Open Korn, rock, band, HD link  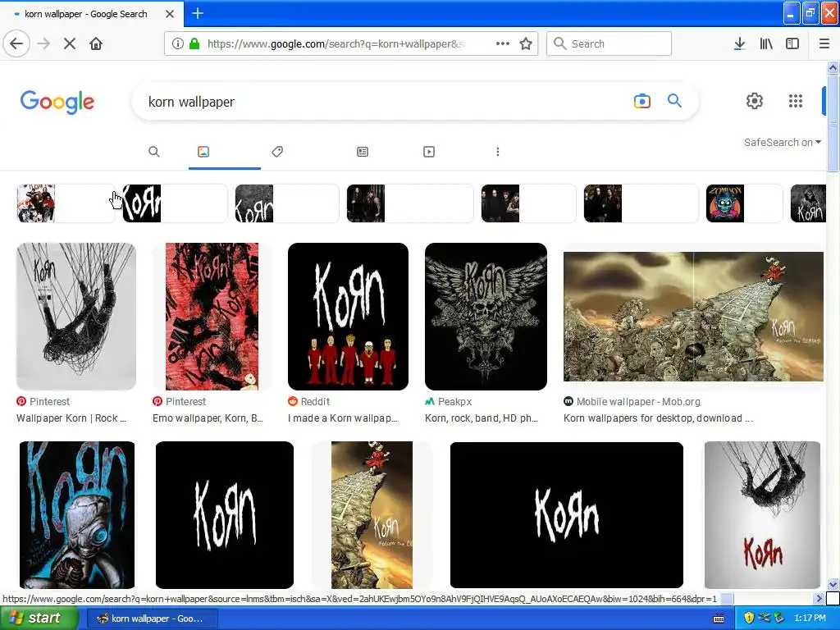click(x=481, y=418)
